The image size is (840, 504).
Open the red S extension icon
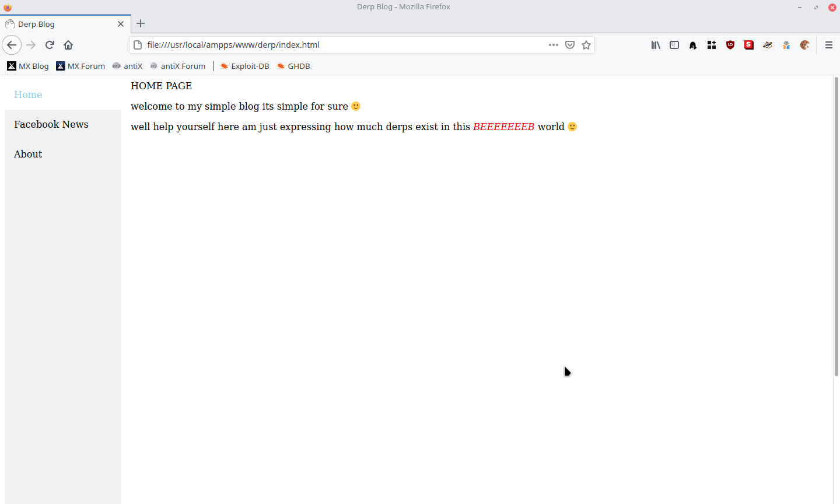tap(749, 45)
